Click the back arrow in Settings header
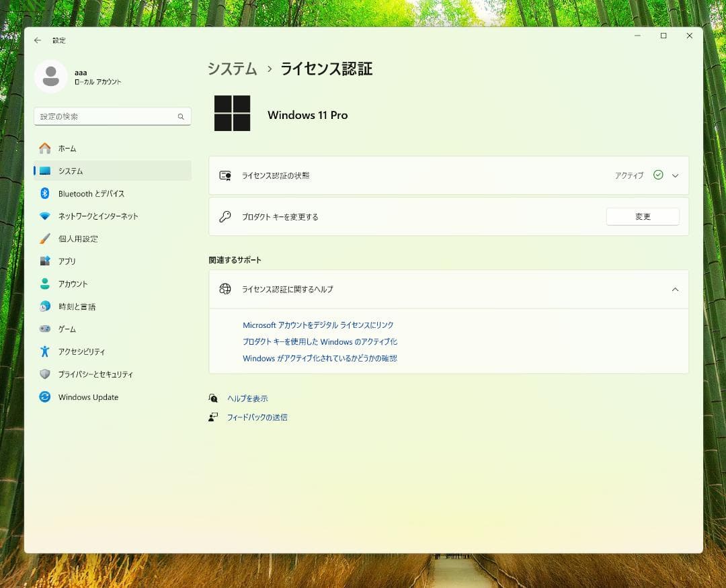The width and height of the screenshot is (726, 588). coord(38,40)
